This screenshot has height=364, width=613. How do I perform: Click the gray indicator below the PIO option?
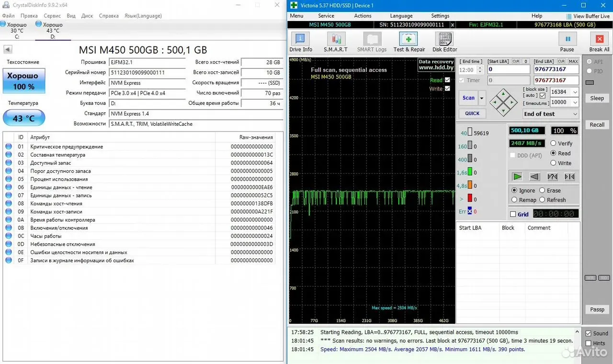pyautogui.click(x=590, y=82)
